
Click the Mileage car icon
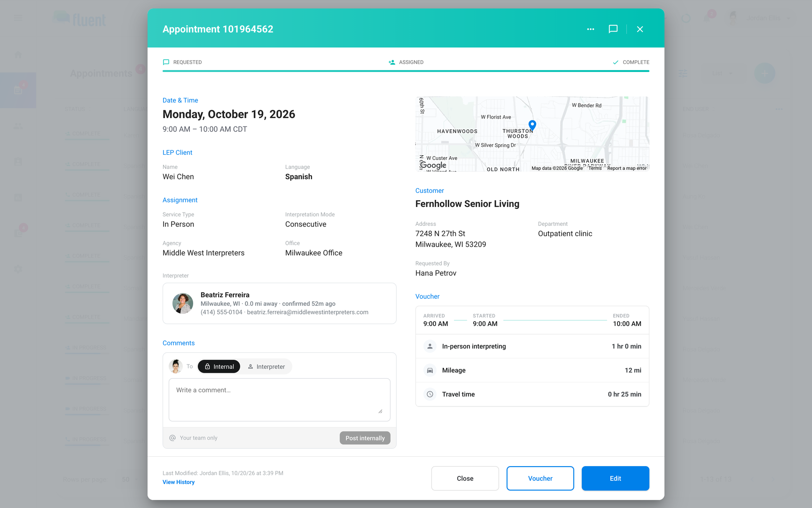(430, 370)
